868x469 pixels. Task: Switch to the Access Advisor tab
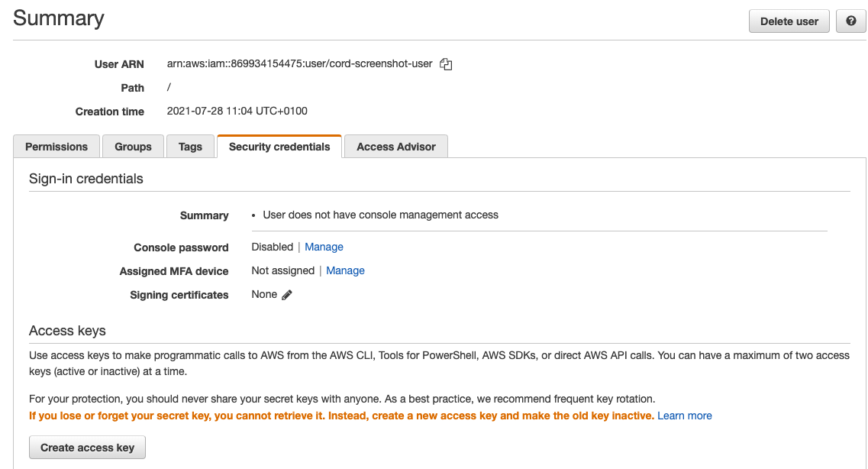(x=395, y=146)
